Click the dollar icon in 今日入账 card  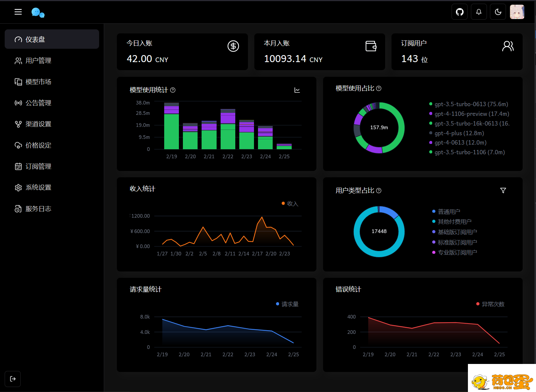[x=233, y=46]
